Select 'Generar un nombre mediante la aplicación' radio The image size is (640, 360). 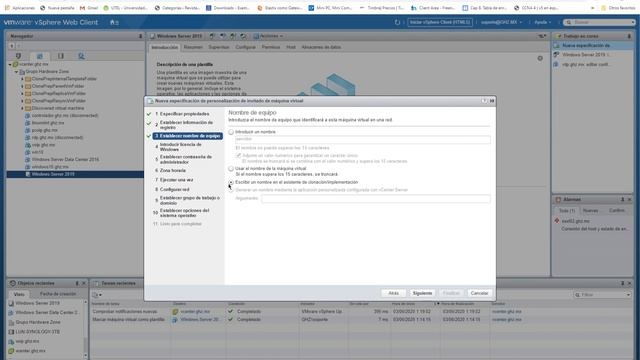tap(231, 190)
